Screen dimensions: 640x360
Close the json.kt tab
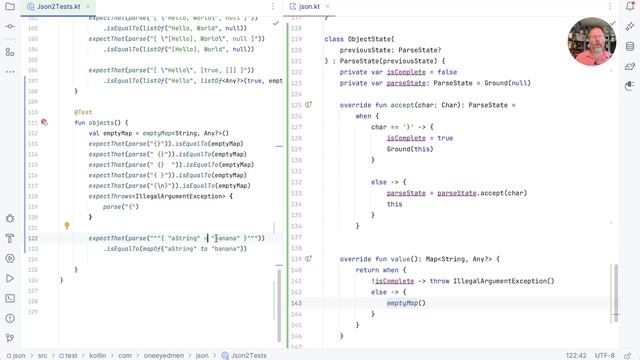pos(328,7)
